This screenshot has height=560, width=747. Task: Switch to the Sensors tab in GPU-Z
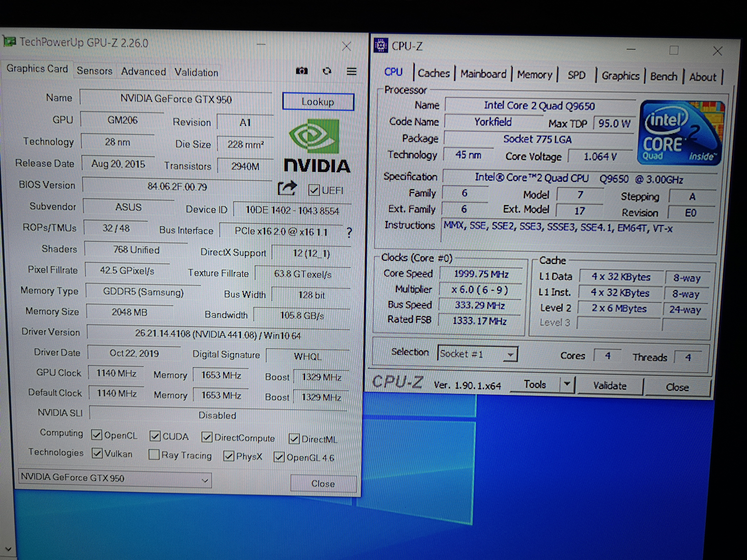95,71
